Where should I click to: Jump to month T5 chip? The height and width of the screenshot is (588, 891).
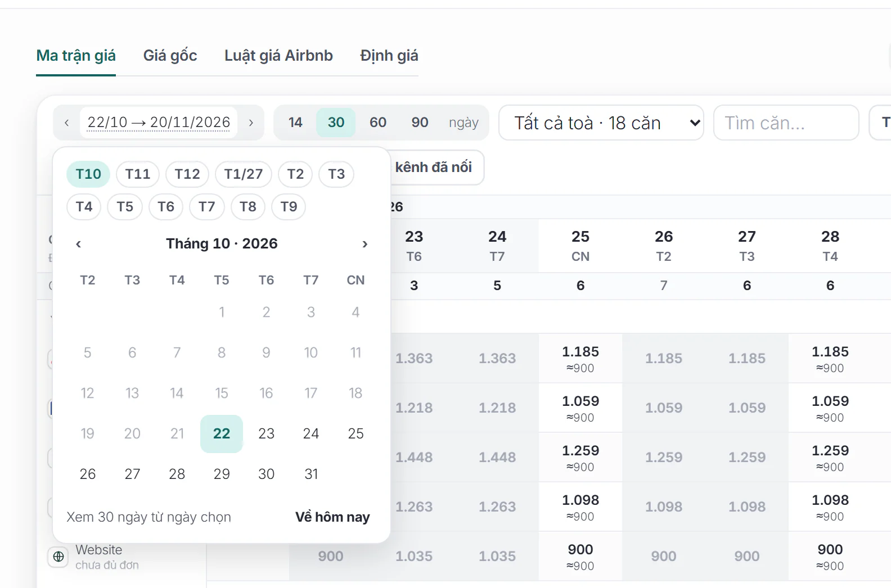[125, 207]
